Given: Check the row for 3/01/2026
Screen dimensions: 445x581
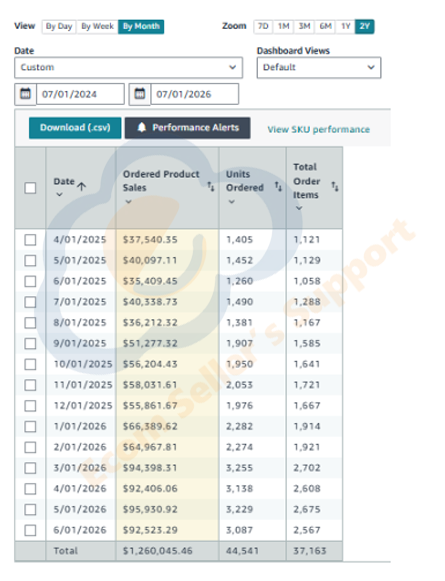Looking at the screenshot, I should pos(30,468).
